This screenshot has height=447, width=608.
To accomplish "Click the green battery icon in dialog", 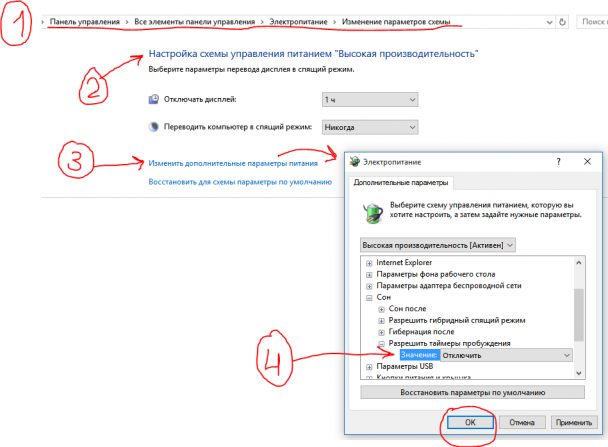I will point(373,213).
